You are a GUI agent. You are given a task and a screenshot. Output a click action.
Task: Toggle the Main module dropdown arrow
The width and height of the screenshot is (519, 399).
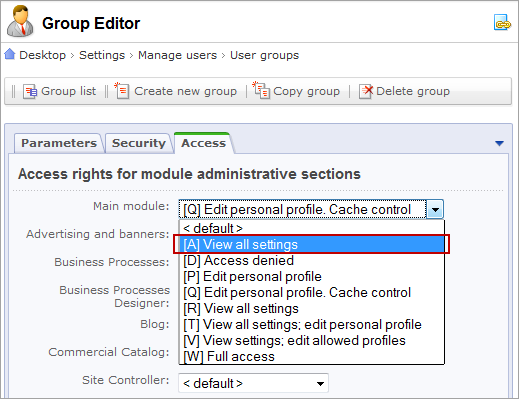pyautogui.click(x=435, y=209)
